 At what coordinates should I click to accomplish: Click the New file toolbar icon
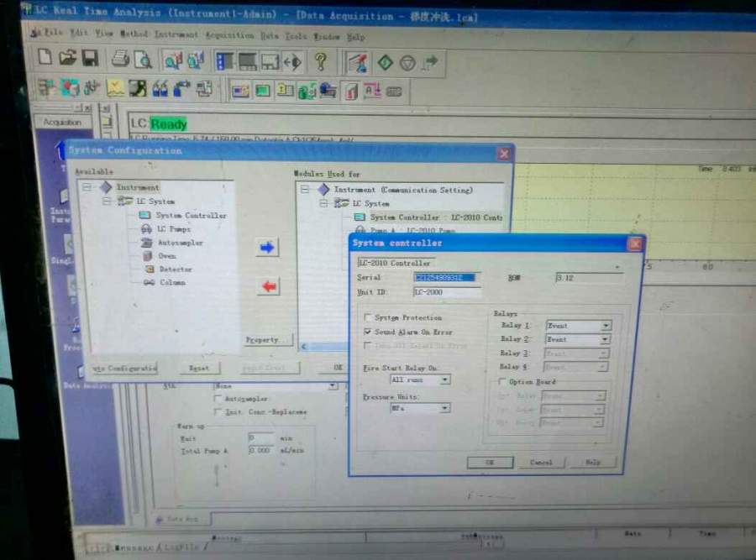click(45, 58)
